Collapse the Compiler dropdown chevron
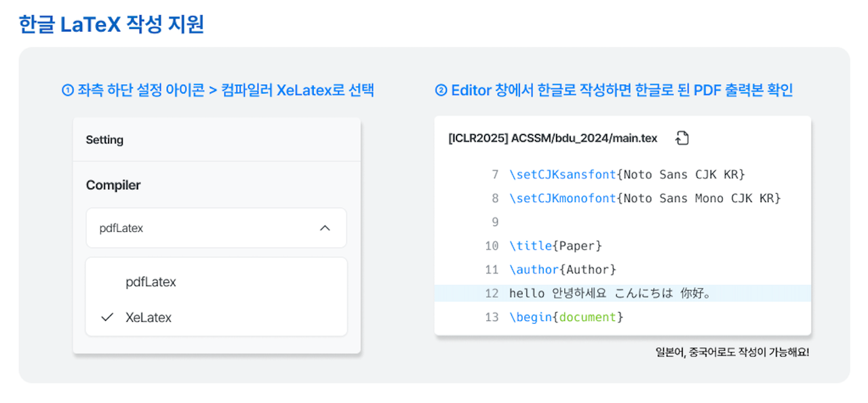The height and width of the screenshot is (403, 868). (x=325, y=228)
